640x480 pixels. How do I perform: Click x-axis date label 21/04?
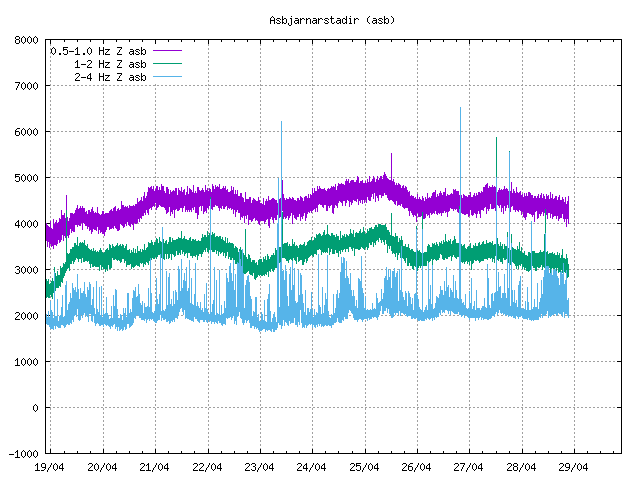coord(154,467)
